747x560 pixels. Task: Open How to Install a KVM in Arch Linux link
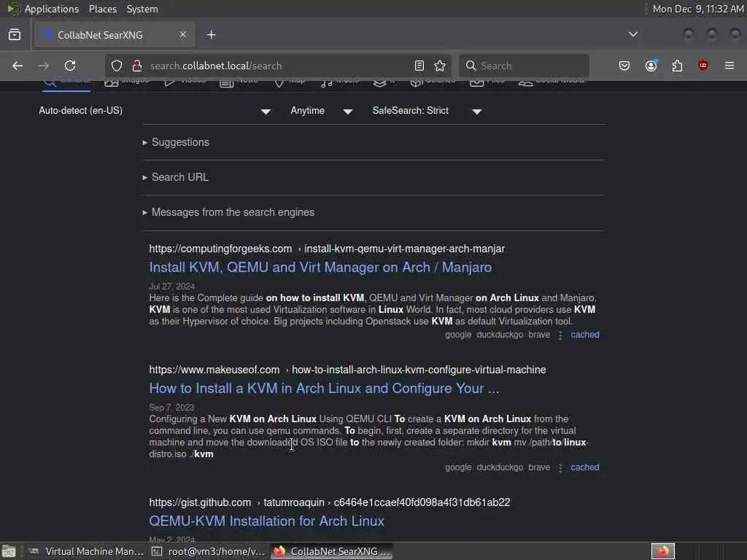click(x=324, y=389)
